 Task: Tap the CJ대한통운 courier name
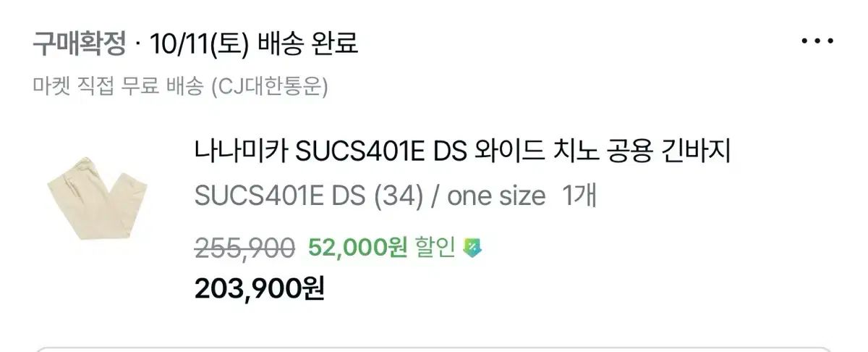[x=269, y=88]
